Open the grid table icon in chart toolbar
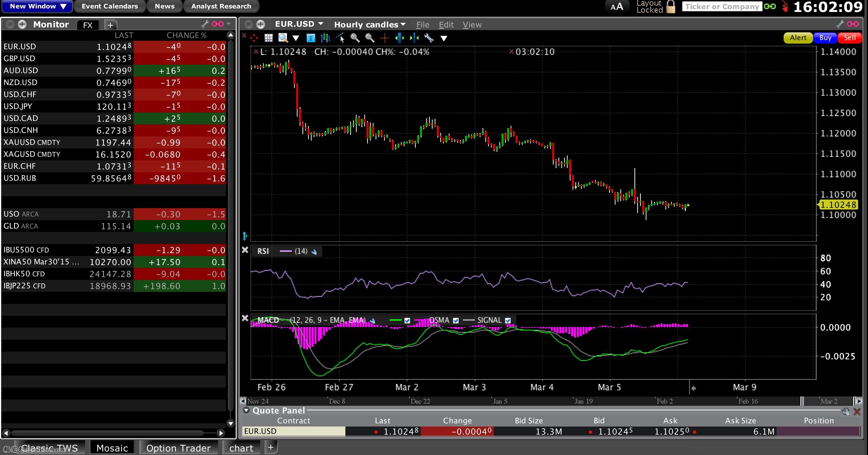This screenshot has width=868, height=455. 269,38
